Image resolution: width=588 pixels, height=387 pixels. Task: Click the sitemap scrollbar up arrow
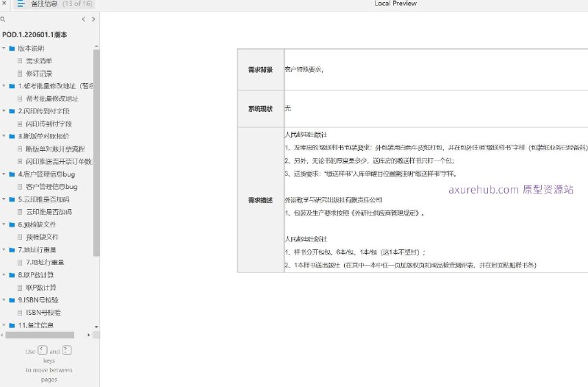click(96, 46)
